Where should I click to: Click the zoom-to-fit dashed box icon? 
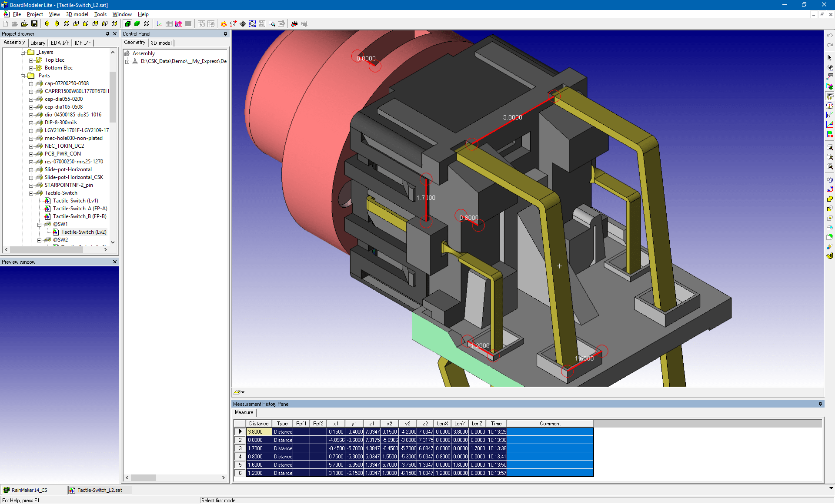click(252, 24)
